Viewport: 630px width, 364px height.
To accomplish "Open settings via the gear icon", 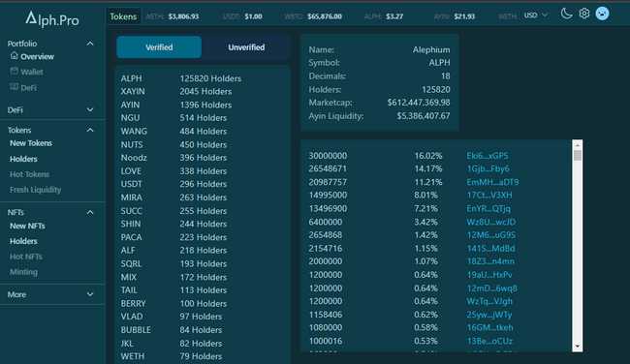I will [584, 14].
